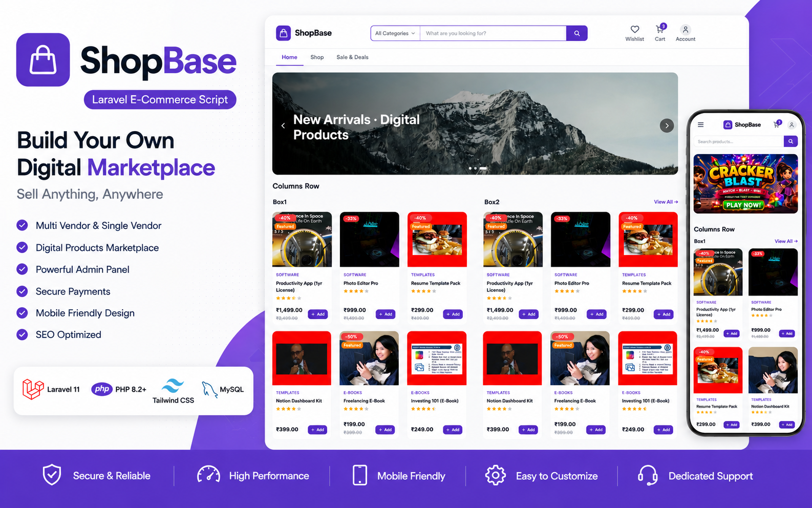Click the checkmark beside Digital Products Marketplace
Viewport: 812px width, 508px height.
coord(22,247)
